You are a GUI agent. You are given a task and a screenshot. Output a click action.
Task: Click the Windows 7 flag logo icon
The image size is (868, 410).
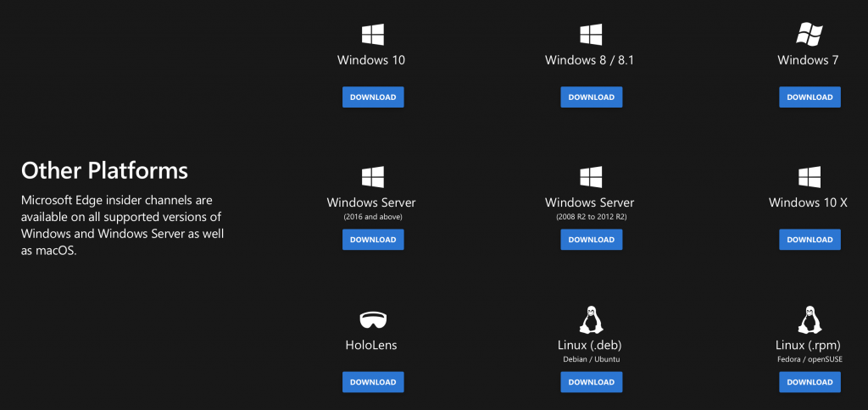click(x=809, y=34)
